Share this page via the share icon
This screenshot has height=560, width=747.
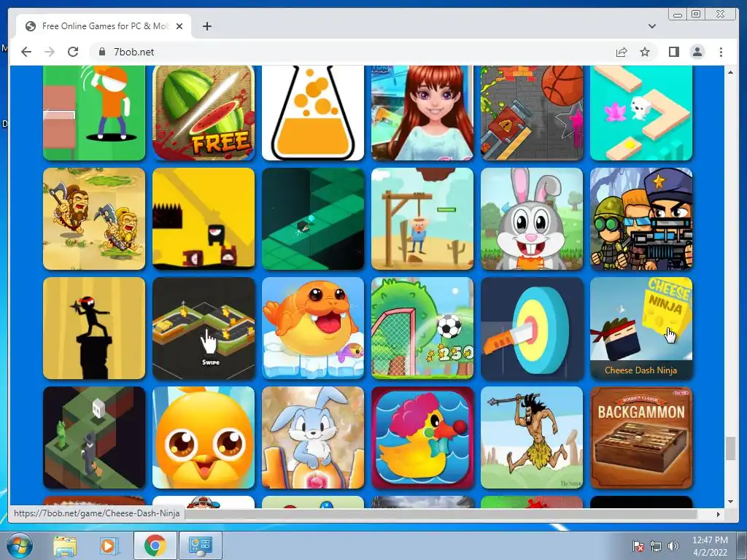622,52
